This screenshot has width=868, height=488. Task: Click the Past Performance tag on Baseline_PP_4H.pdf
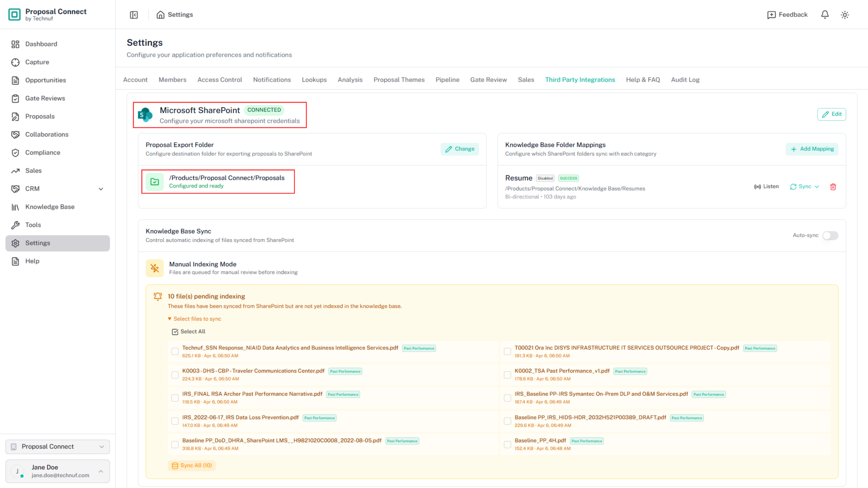[587, 441]
